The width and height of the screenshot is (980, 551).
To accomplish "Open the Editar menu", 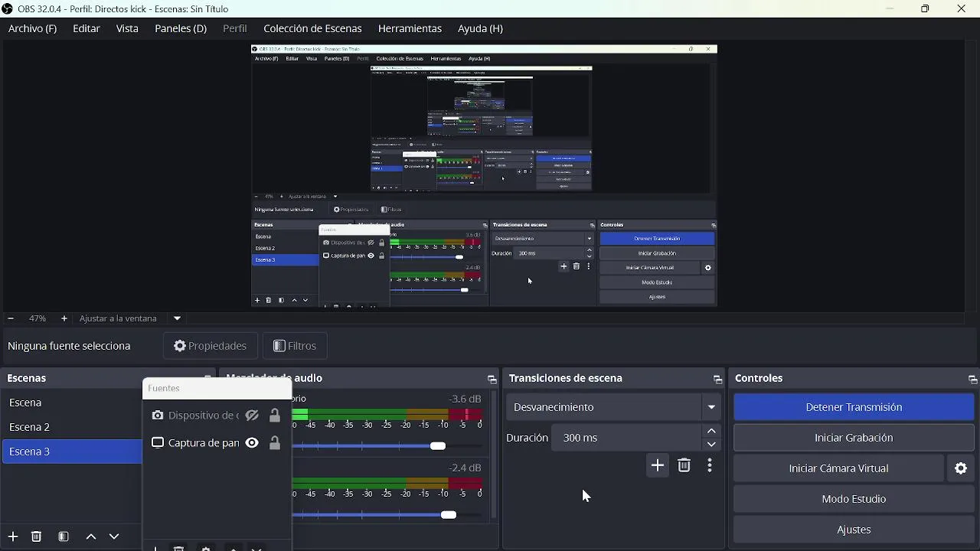I will pos(87,28).
